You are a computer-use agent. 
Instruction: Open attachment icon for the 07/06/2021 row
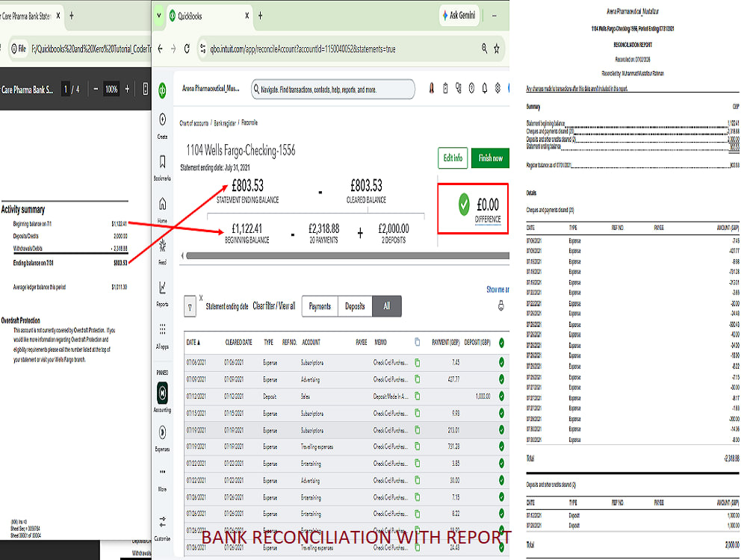(x=418, y=363)
